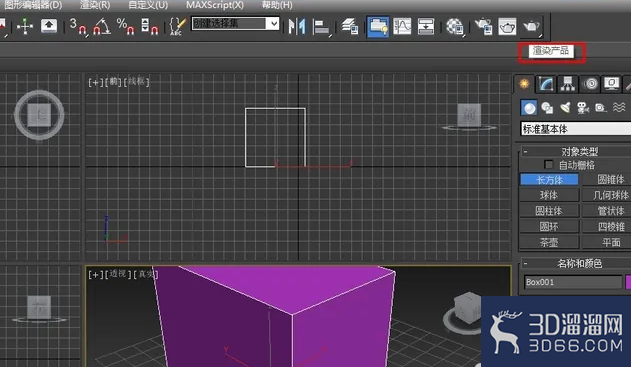
Task: Open the Help (H) menu
Action: pos(277,5)
